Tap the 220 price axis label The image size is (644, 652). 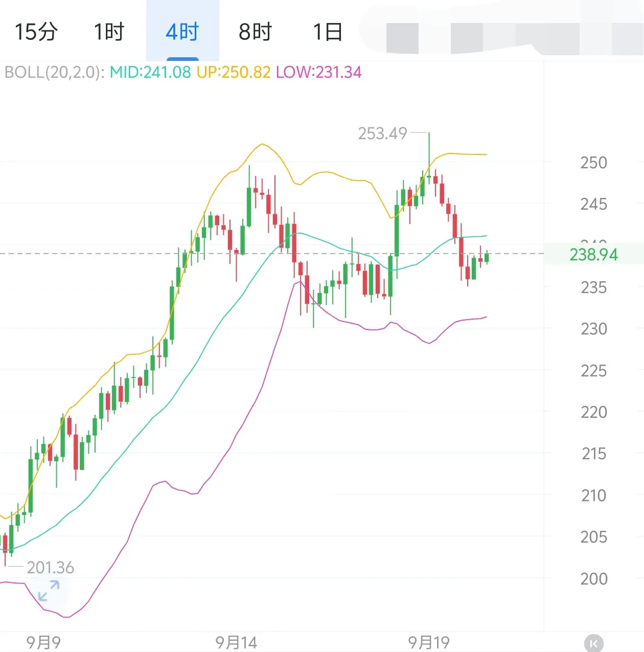[x=593, y=412]
